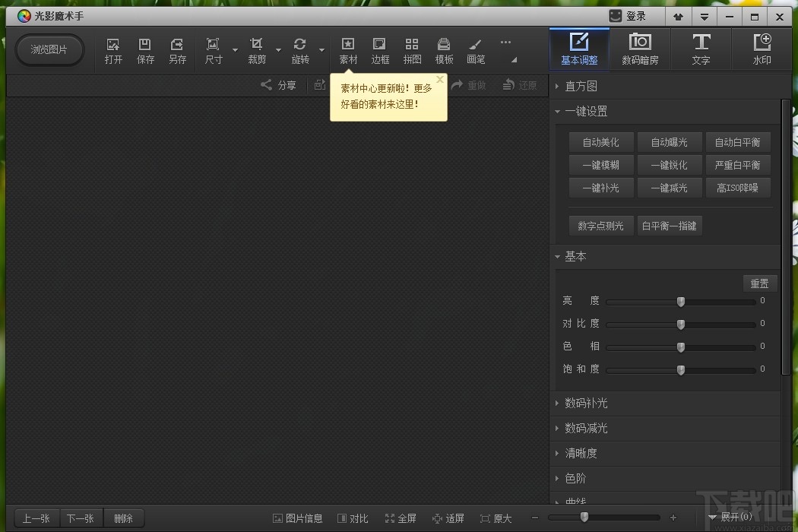Click the skin/theme shirt icon in title bar
This screenshot has width=798, height=532.
[x=678, y=17]
